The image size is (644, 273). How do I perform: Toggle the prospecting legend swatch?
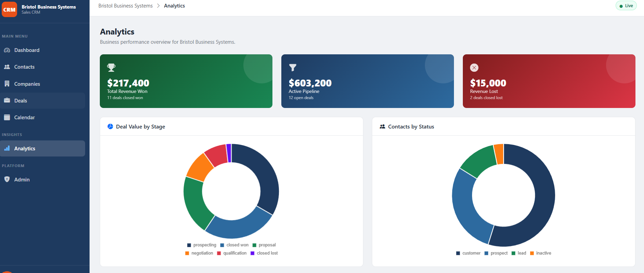click(189, 245)
